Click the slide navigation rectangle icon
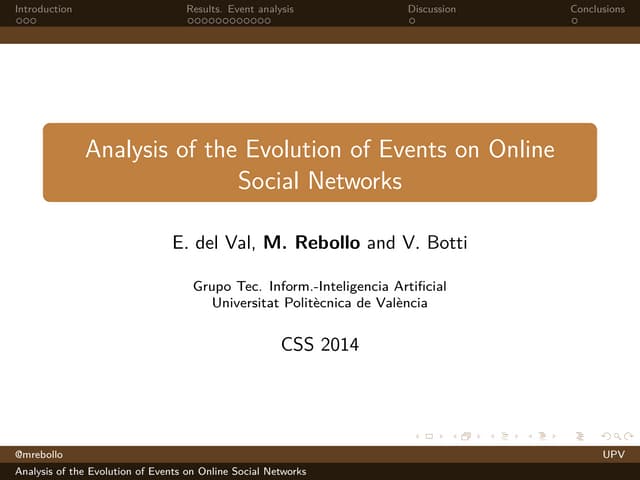Image resolution: width=640 pixels, height=480 pixels. 430,437
